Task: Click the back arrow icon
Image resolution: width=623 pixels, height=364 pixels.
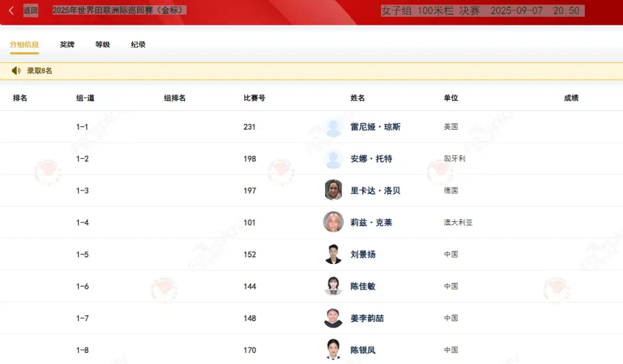Action: pos(11,10)
